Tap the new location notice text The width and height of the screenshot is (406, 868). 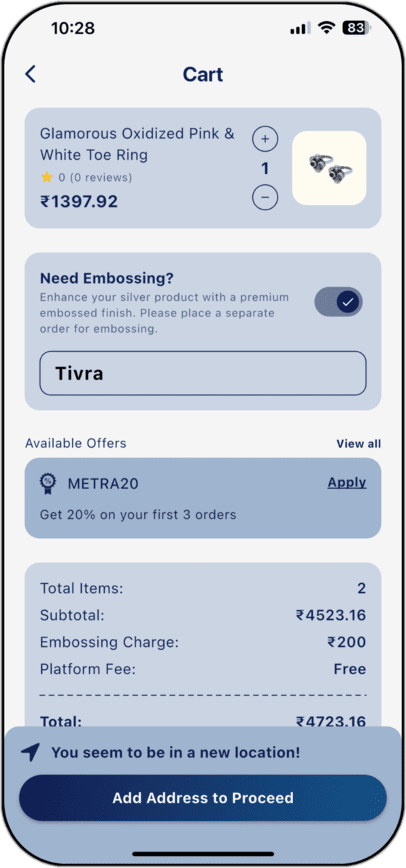pos(175,752)
